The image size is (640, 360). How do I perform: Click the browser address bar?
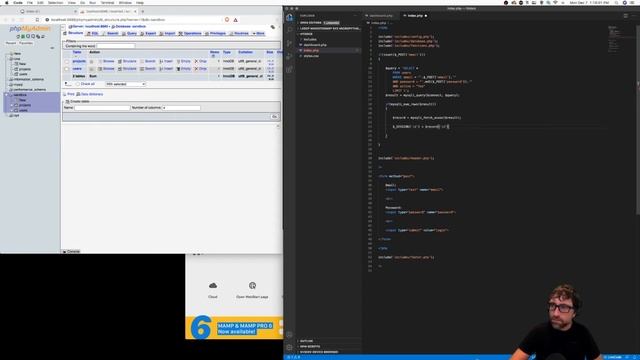(x=135, y=20)
